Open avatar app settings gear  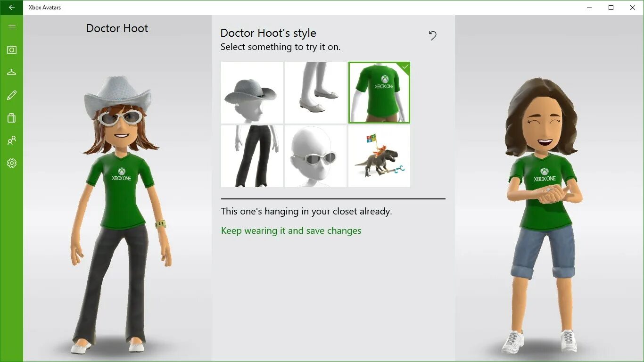[12, 163]
